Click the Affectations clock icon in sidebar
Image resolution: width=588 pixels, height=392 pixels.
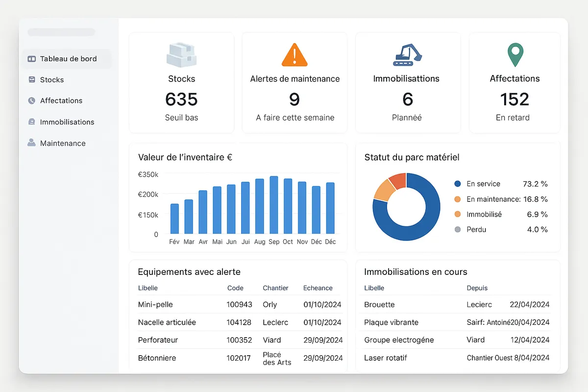coord(31,100)
